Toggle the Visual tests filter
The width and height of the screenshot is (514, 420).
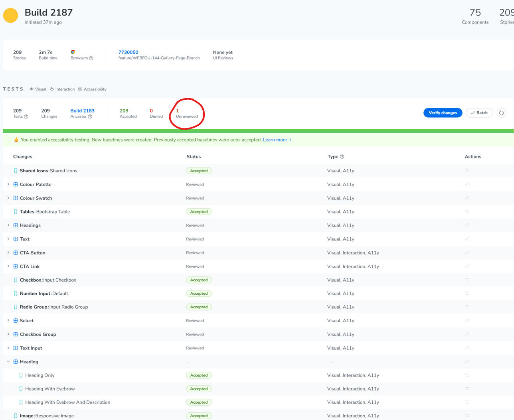click(38, 89)
